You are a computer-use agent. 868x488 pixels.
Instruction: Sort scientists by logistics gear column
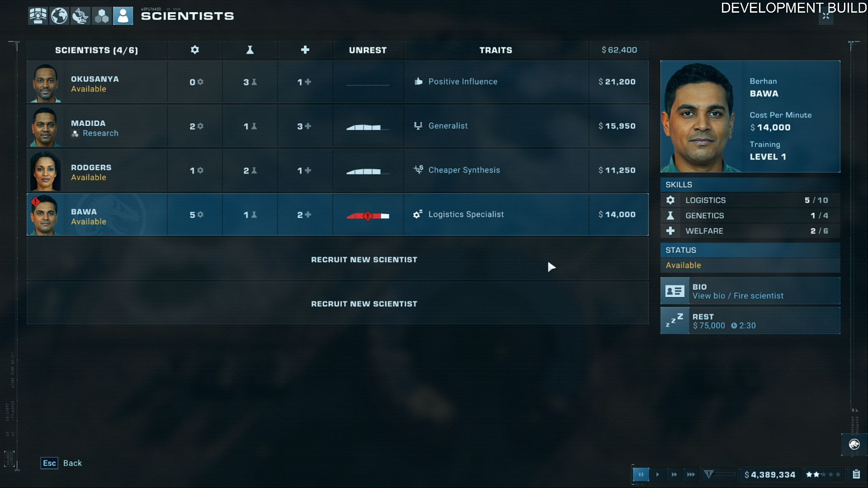coord(195,50)
